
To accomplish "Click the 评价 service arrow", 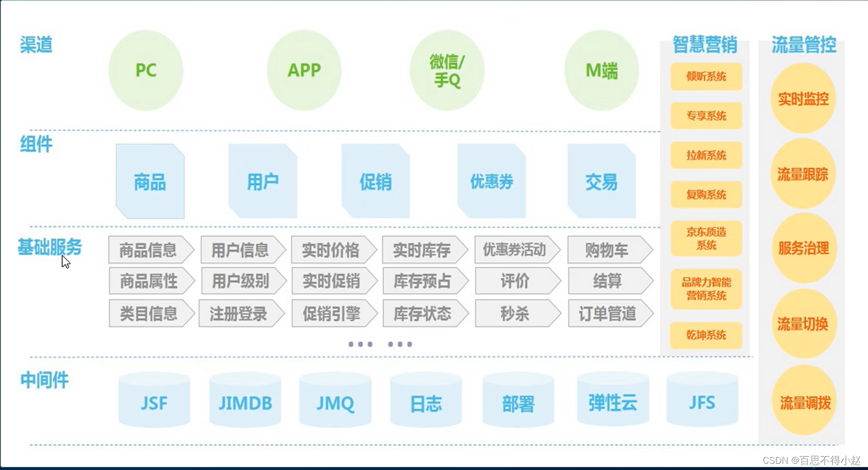I will 518,281.
